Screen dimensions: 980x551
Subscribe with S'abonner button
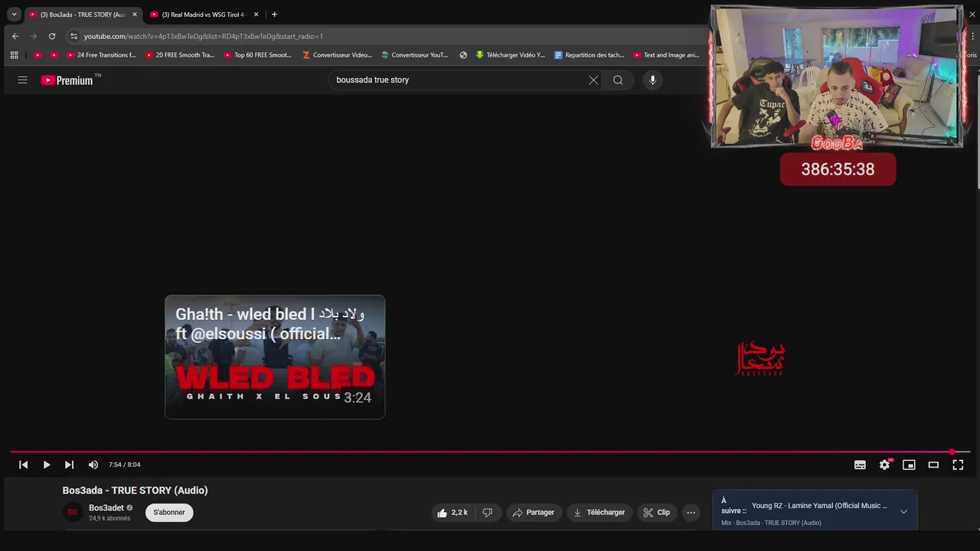coord(169,513)
